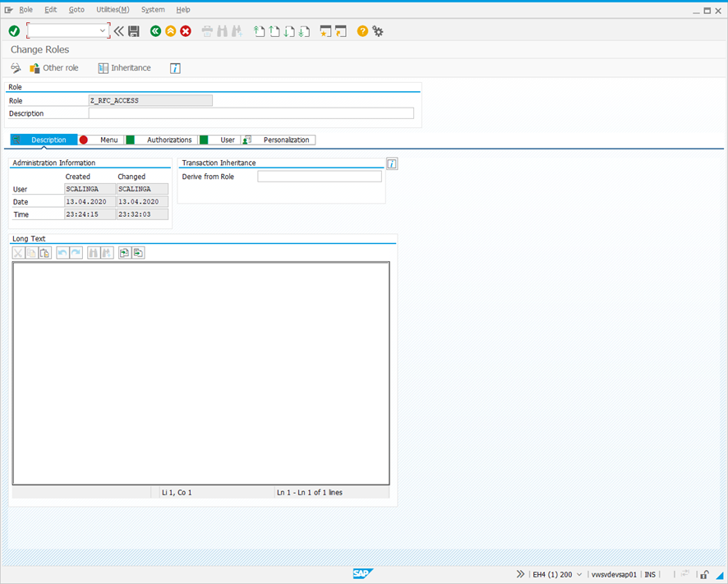Viewport: 728px width, 584px height.
Task: Click the green Enter checkmark icon
Action: 14,31
